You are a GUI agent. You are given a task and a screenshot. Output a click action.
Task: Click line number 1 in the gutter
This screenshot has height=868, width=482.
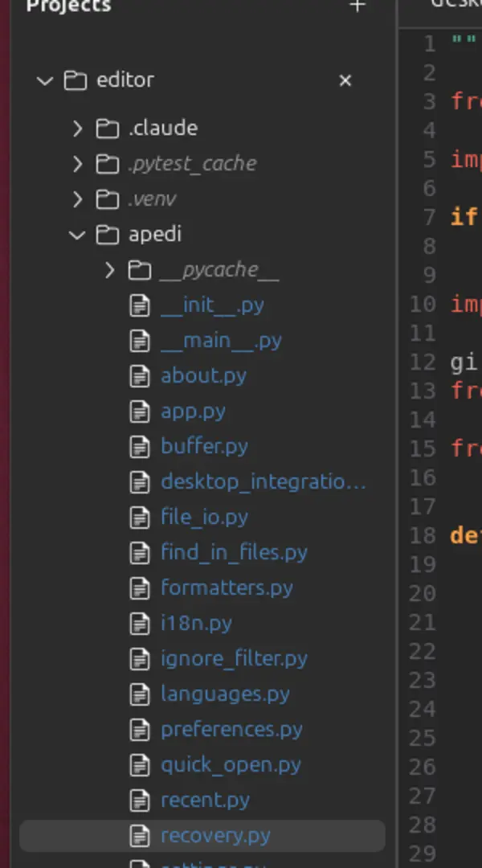pyautogui.click(x=429, y=43)
